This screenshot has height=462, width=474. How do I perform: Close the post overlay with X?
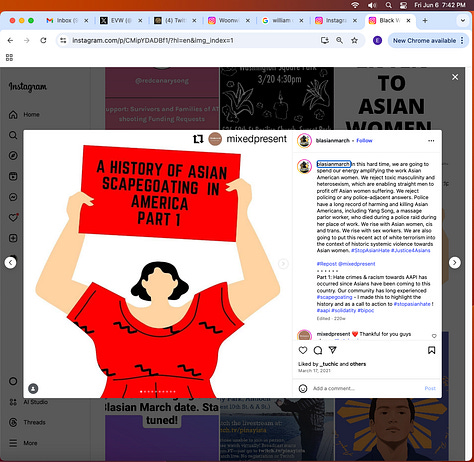[x=455, y=77]
